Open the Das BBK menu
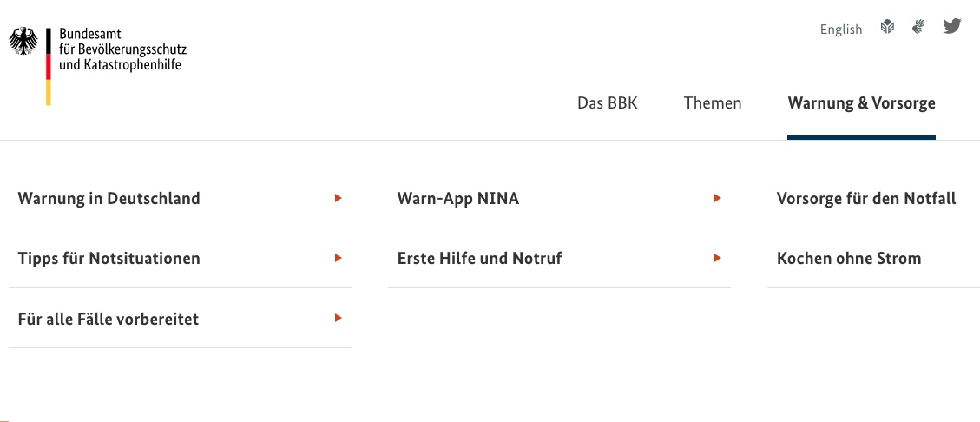The image size is (980, 422). click(x=608, y=103)
